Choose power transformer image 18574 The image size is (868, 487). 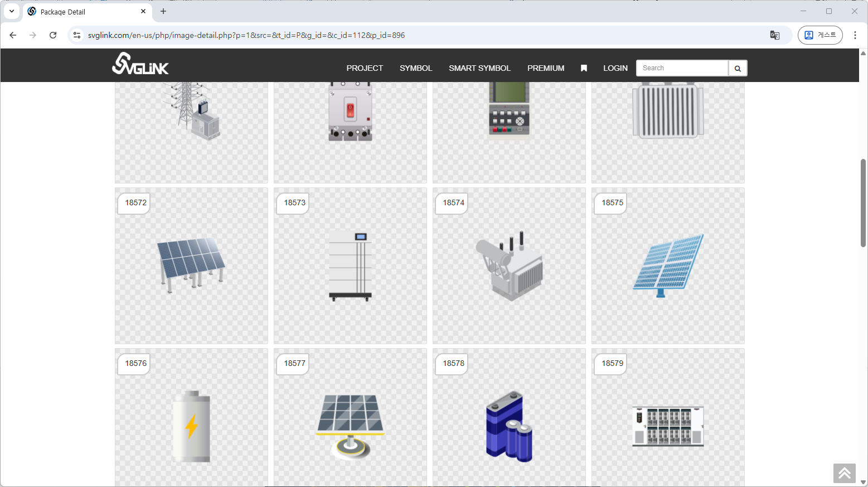click(509, 266)
